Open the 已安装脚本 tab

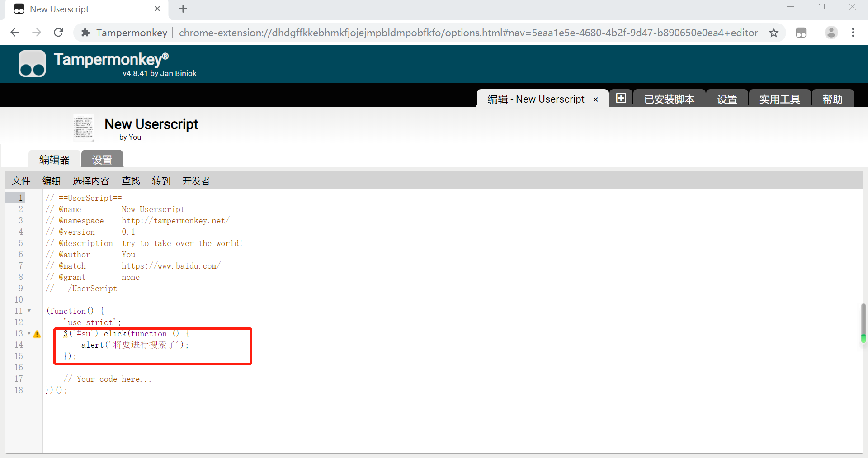click(x=669, y=99)
